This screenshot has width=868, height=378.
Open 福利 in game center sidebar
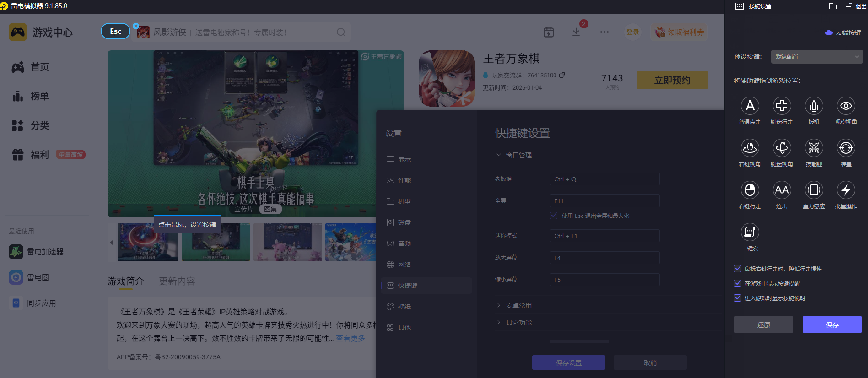point(30,155)
